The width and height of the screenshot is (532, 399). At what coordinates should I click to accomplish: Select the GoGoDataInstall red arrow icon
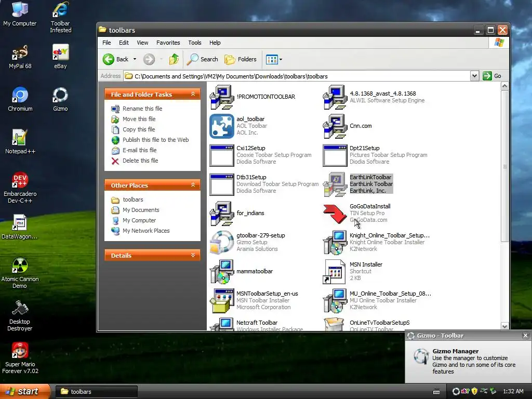pos(335,214)
